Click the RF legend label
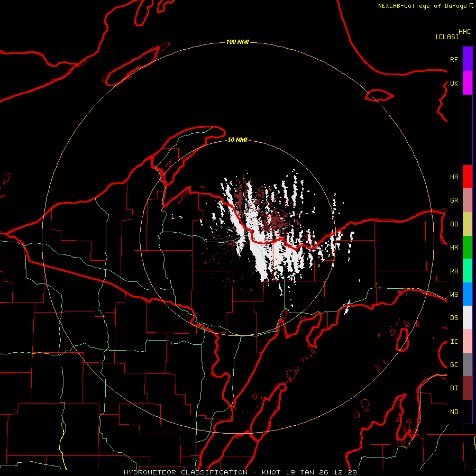Image resolution: width=476 pixels, height=476 pixels. pos(454,59)
